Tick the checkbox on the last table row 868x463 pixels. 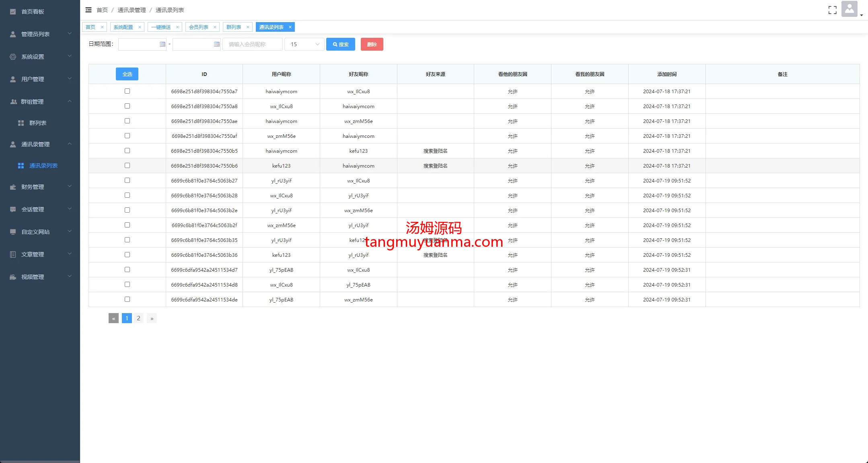[x=127, y=299]
